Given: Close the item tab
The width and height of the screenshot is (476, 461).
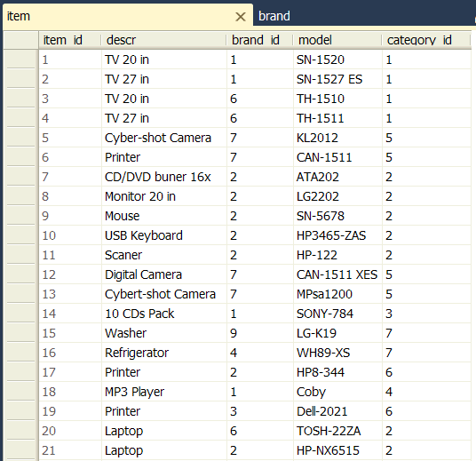Looking at the screenshot, I should (x=241, y=17).
